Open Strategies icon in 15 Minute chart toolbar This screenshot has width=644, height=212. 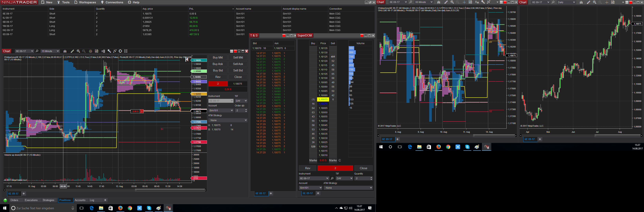[120, 51]
